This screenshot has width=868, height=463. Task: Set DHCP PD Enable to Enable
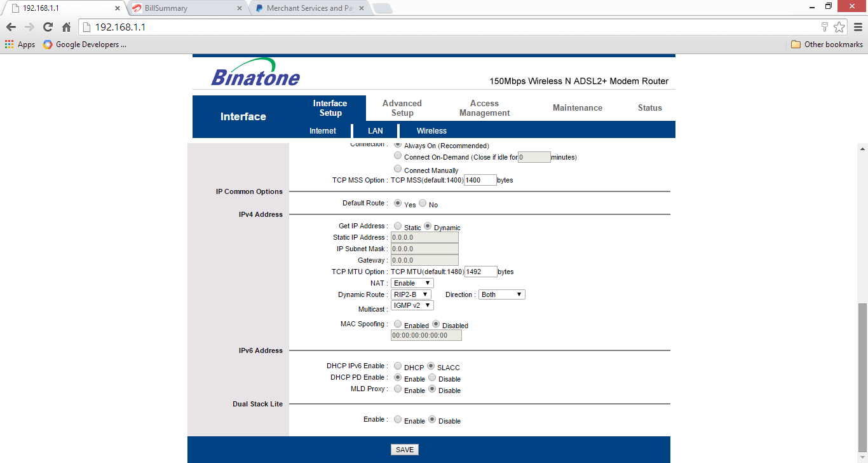(x=398, y=377)
